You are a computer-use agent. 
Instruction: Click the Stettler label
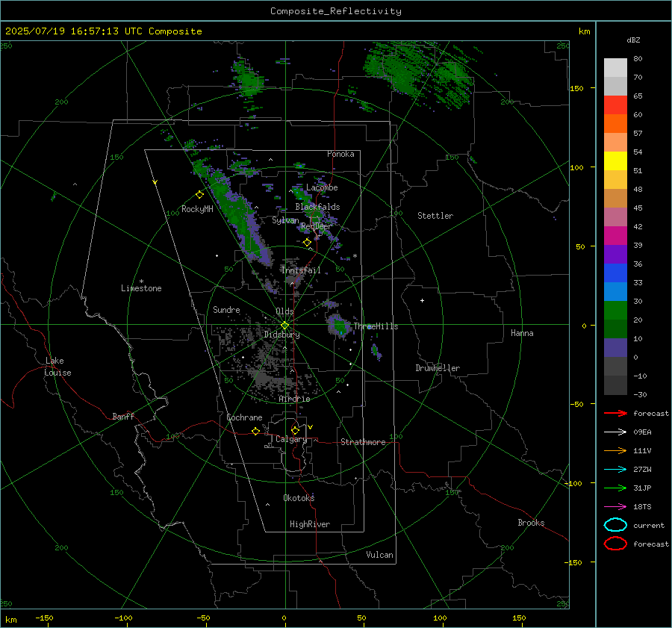tap(435, 216)
